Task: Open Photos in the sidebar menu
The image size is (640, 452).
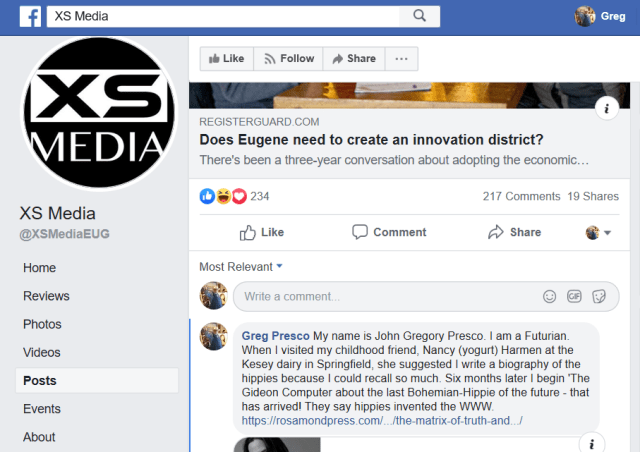Action: coord(42,324)
